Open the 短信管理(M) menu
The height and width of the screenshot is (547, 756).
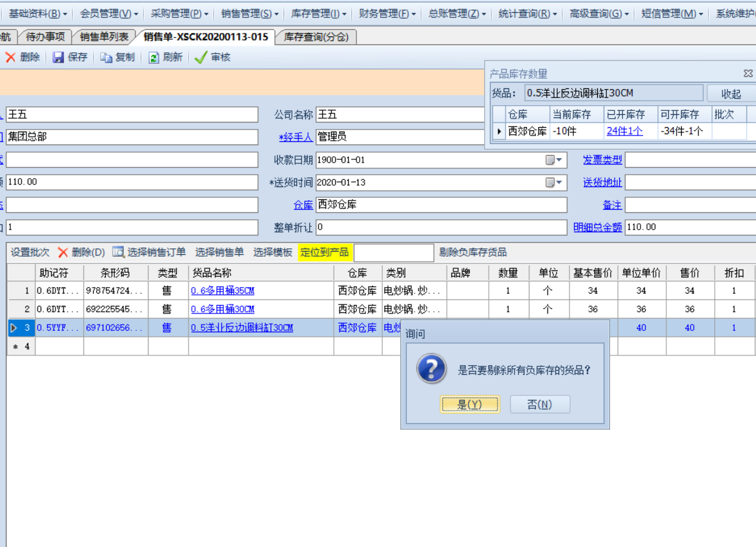[672, 14]
